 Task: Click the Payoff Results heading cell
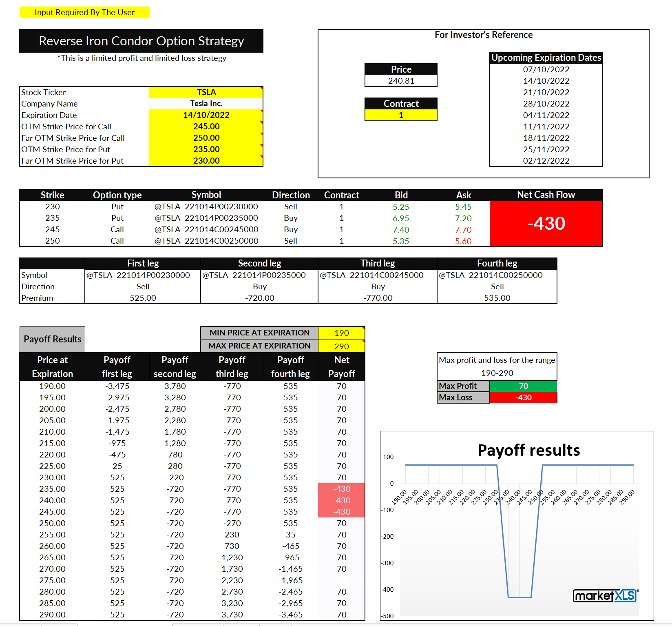(52, 339)
